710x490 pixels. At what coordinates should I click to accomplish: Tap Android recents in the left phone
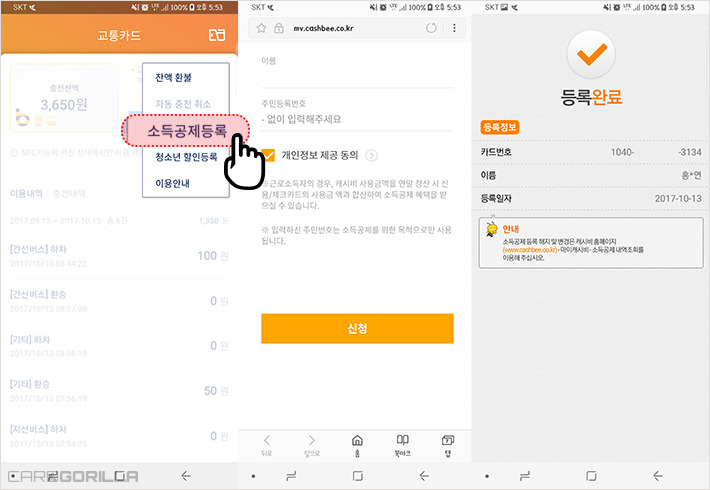53,476
